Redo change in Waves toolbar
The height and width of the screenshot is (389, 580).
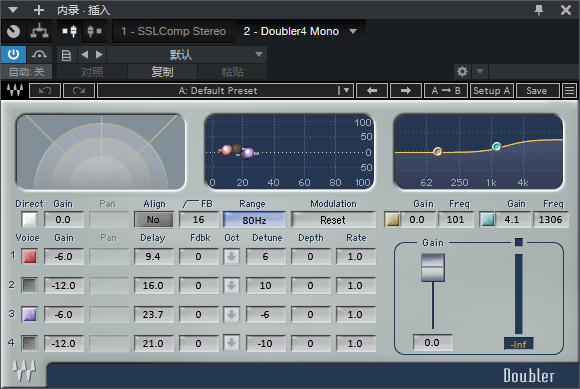pos(79,91)
